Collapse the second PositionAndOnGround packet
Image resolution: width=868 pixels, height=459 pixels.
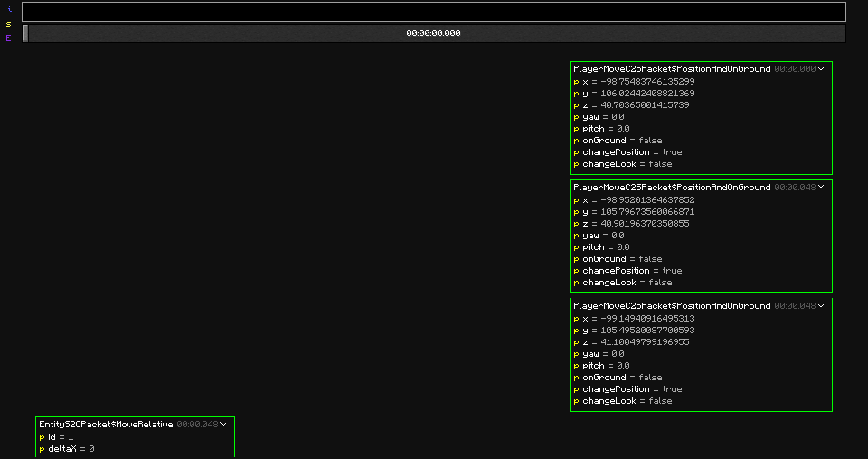tap(821, 187)
